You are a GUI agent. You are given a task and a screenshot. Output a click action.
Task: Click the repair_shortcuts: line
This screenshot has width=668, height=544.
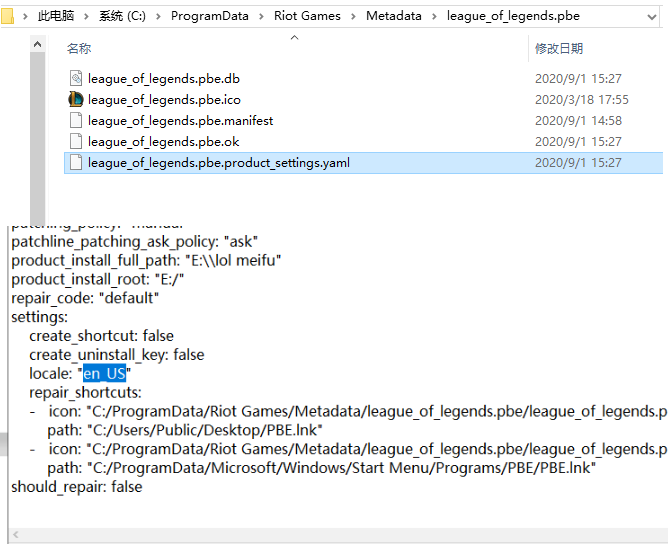pyautogui.click(x=85, y=392)
